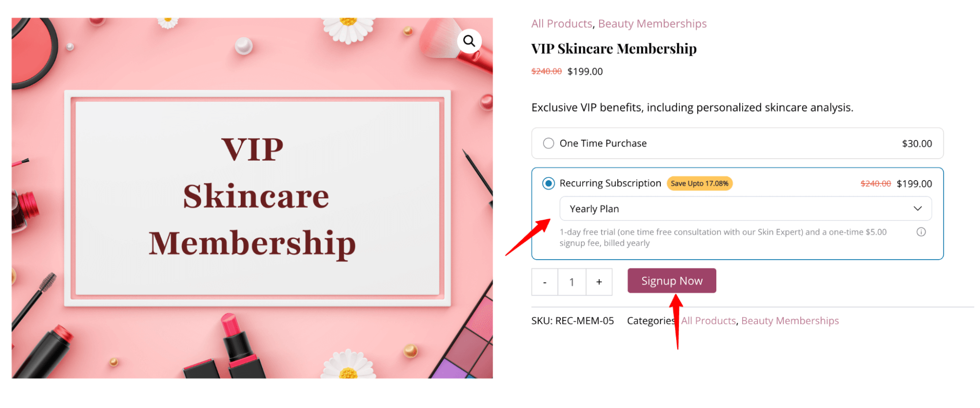Image resolution: width=980 pixels, height=408 pixels.
Task: Open All Products from the breadcrumb
Action: click(561, 23)
